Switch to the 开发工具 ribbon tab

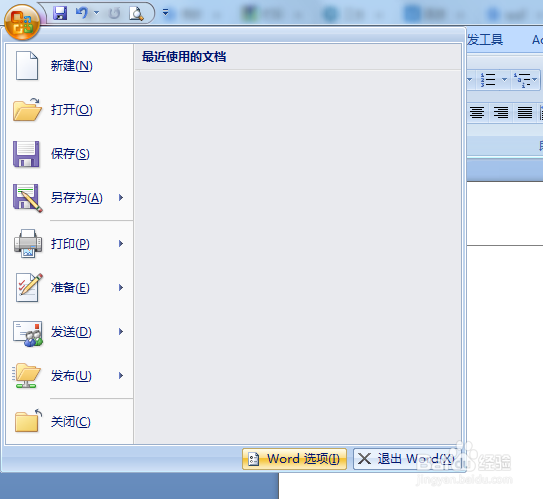click(485, 40)
